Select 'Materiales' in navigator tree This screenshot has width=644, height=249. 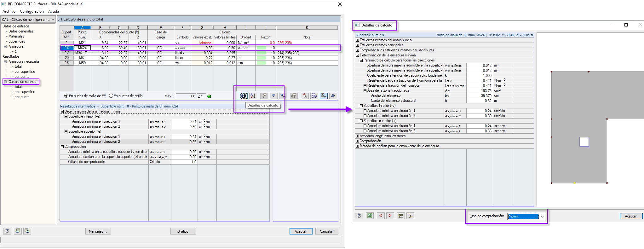click(16, 36)
